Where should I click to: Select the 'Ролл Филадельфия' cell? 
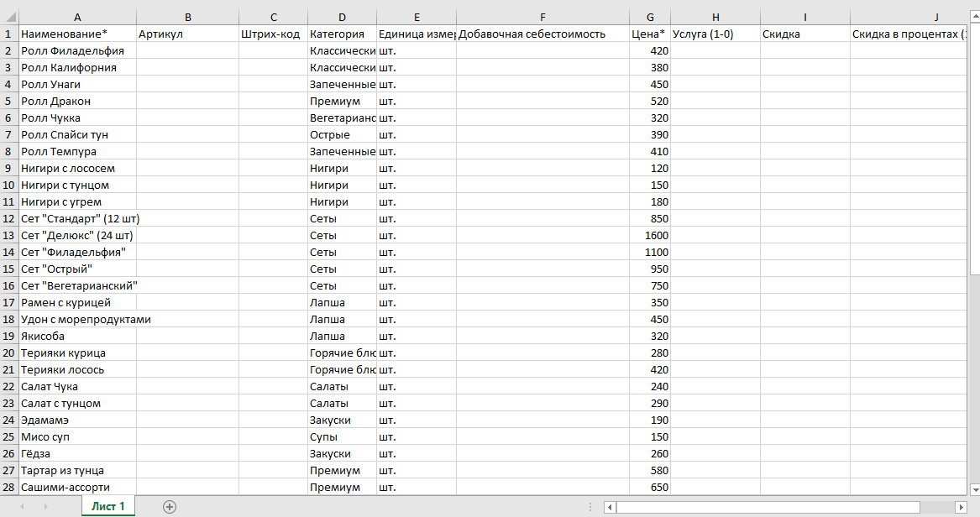(78, 50)
